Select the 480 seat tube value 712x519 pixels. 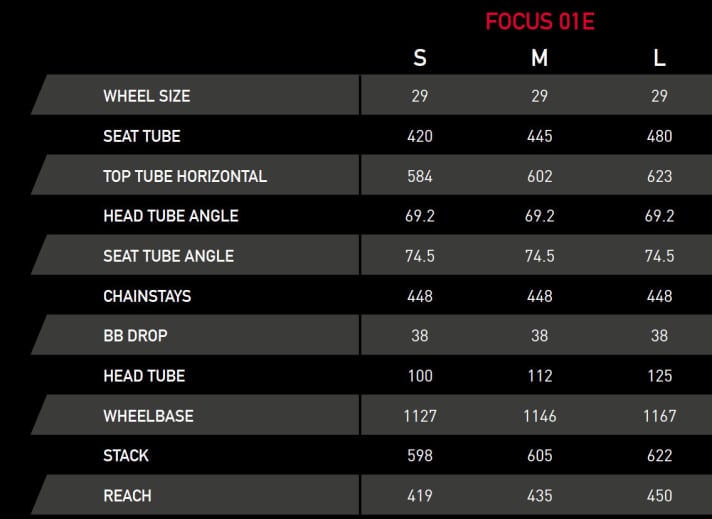click(659, 136)
